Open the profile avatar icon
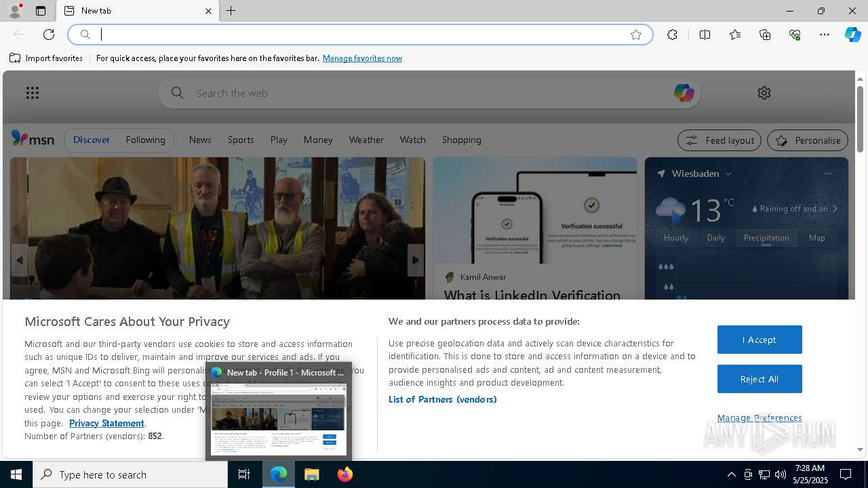The width and height of the screenshot is (868, 488). coord(15,11)
